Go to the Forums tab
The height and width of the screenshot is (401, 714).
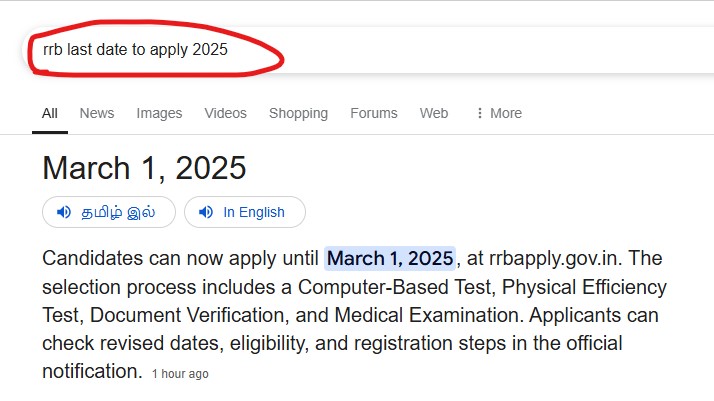[374, 113]
